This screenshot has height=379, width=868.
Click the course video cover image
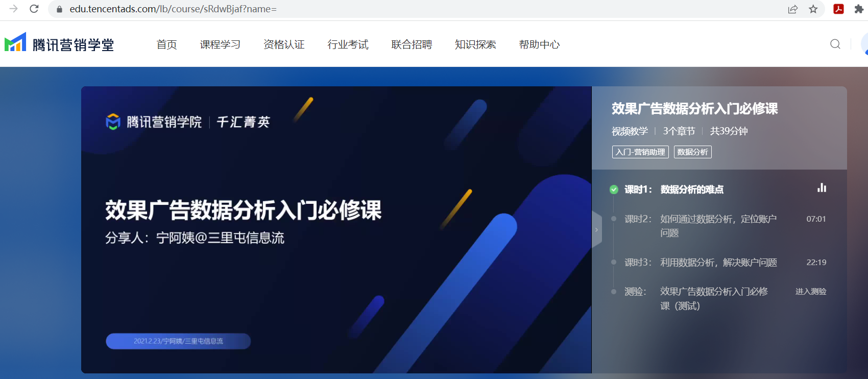(x=336, y=230)
